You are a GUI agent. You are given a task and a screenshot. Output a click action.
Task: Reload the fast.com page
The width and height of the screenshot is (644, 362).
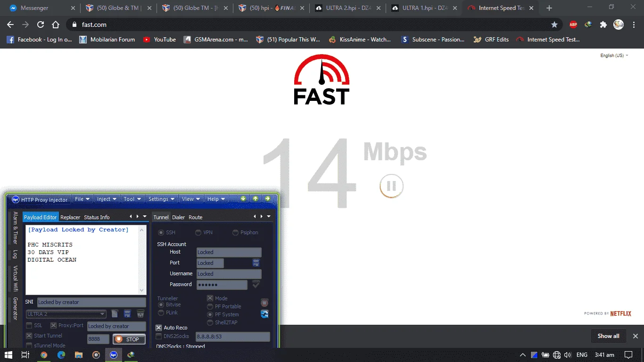click(x=41, y=25)
